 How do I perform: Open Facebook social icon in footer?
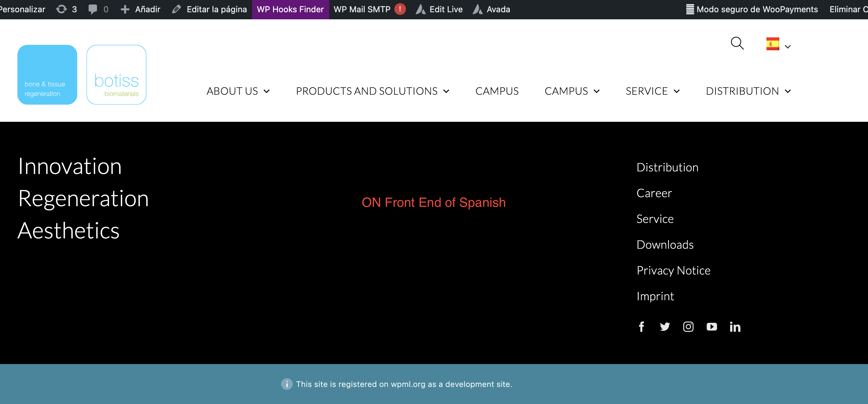coord(641,327)
